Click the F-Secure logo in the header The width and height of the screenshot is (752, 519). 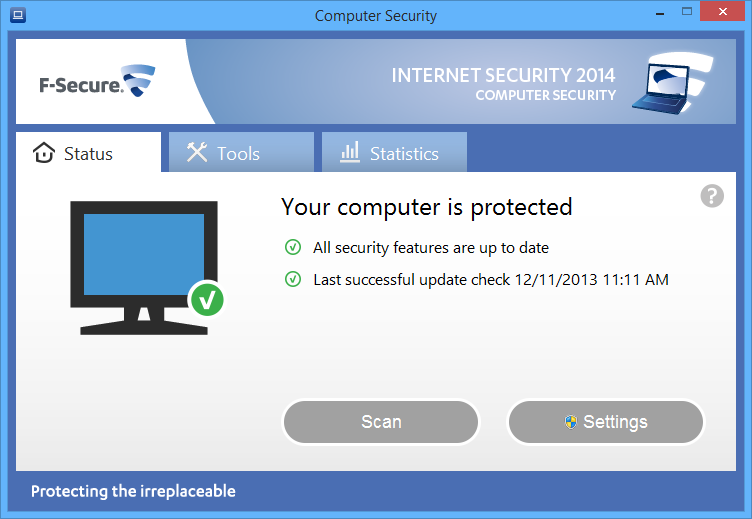tap(96, 82)
